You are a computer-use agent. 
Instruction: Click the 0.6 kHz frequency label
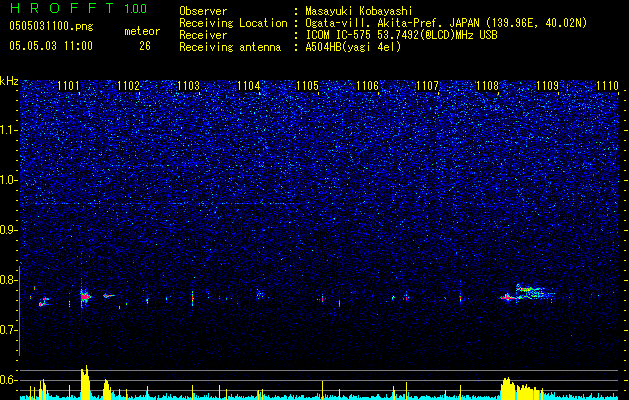[9, 380]
